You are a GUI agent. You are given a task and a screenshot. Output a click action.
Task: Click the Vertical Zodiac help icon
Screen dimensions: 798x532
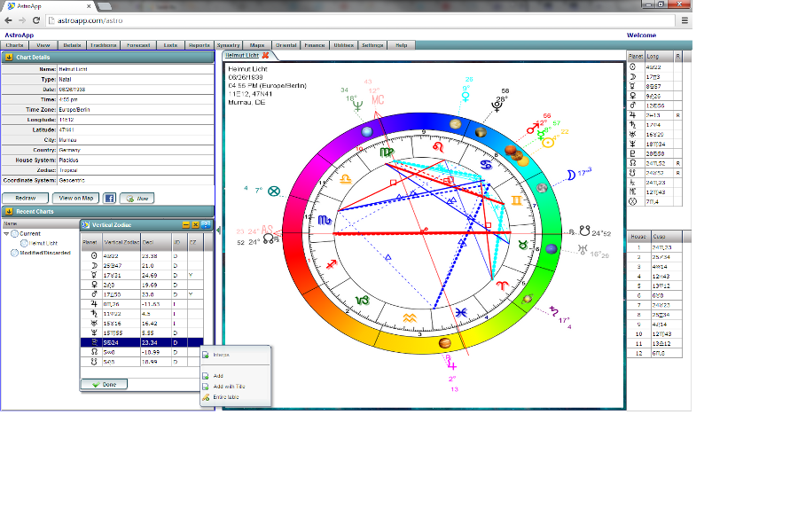point(206,225)
